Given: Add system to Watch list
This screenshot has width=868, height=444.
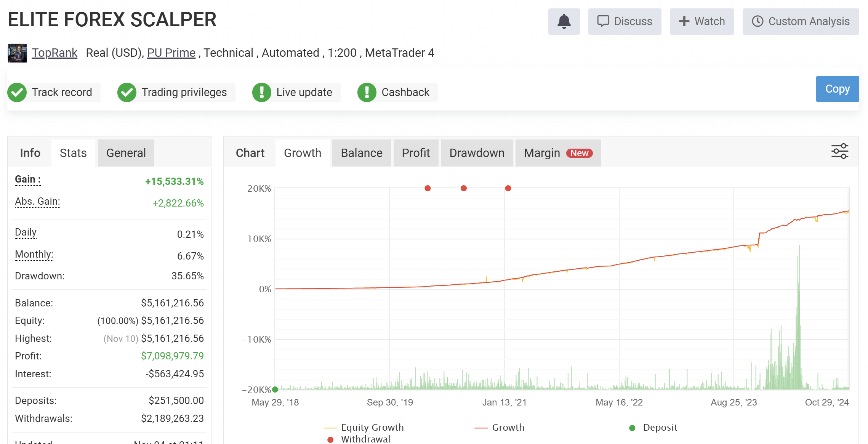Looking at the screenshot, I should (x=701, y=21).
